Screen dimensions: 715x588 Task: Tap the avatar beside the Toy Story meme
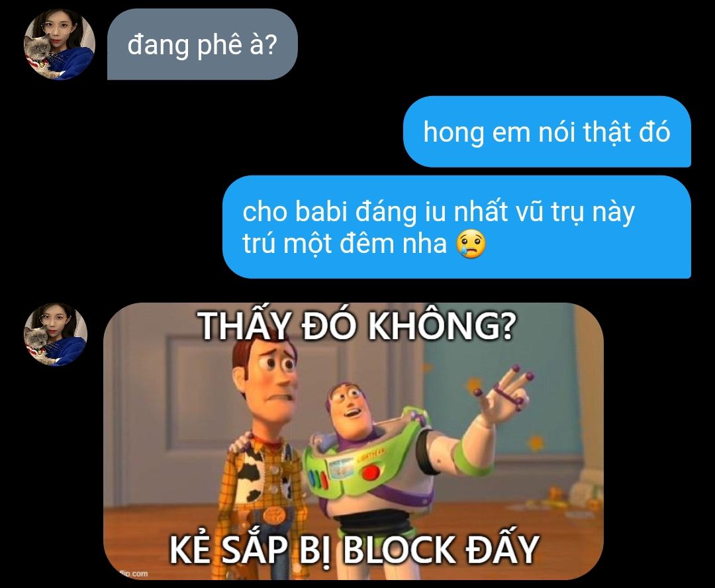pos(56,335)
